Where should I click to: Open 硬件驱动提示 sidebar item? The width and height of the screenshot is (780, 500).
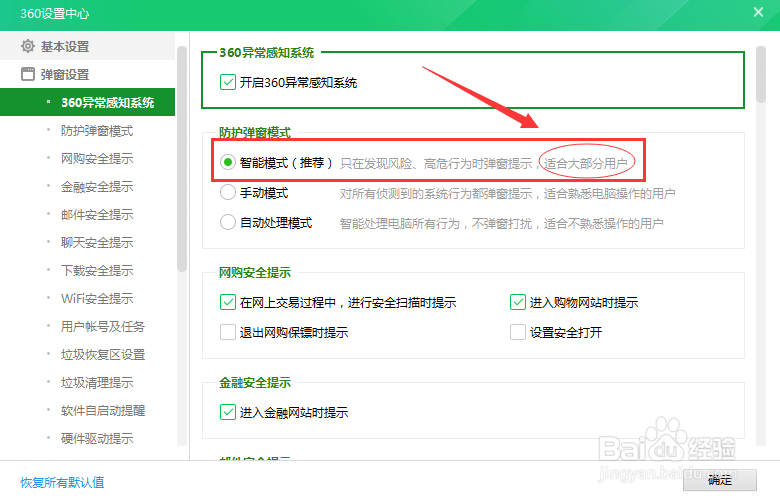pos(97,438)
